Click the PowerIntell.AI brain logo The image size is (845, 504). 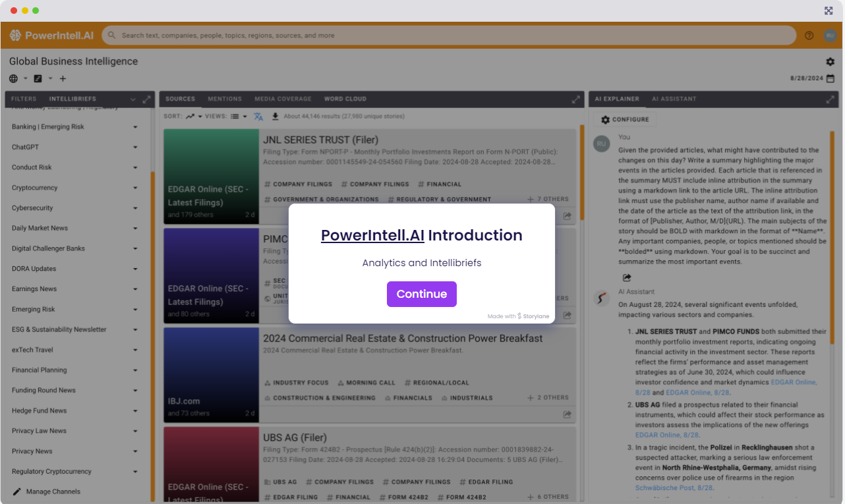15,36
